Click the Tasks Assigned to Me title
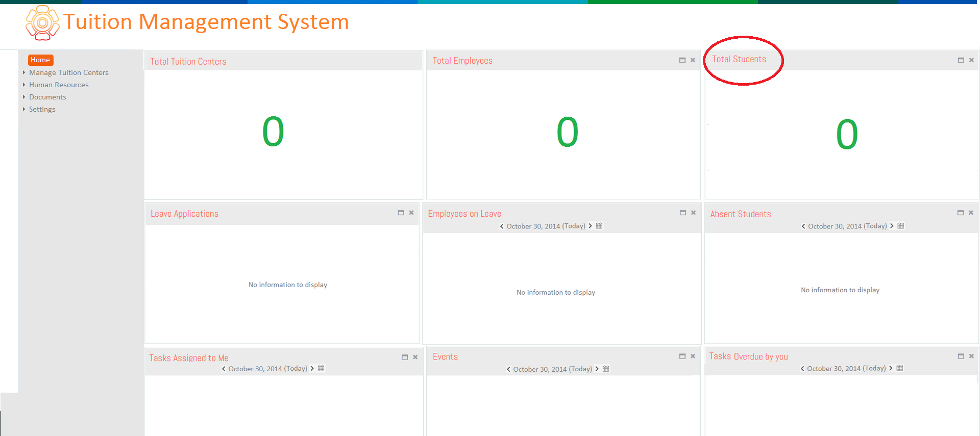The height and width of the screenshot is (436, 980). point(189,358)
